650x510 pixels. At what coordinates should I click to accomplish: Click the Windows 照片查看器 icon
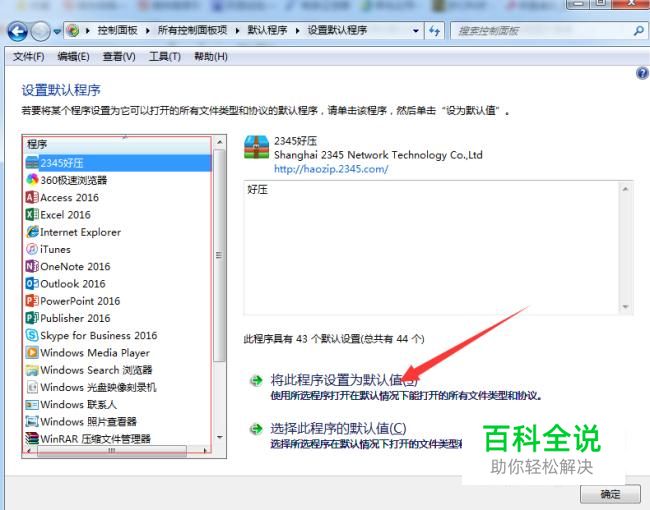point(32,421)
